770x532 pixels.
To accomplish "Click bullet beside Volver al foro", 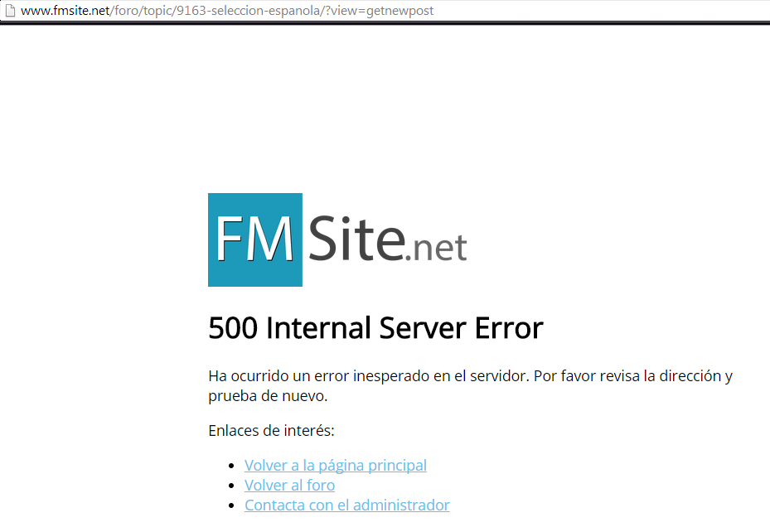I will tap(232, 486).
